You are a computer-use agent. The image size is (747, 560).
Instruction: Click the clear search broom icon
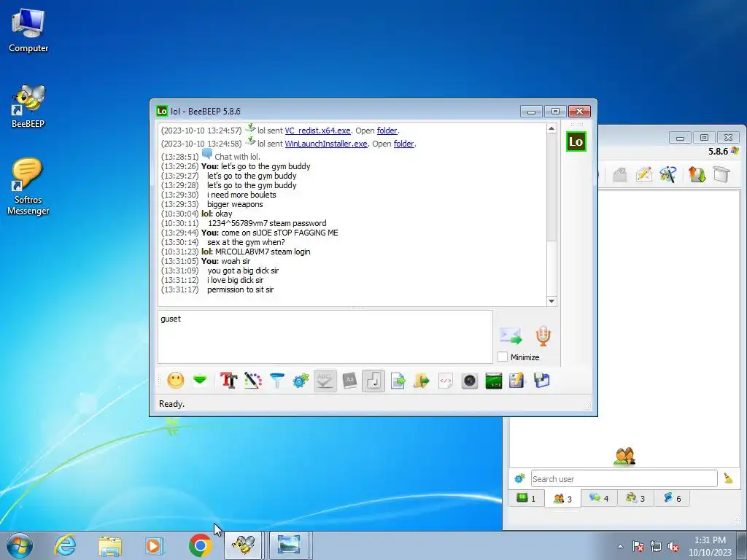(x=728, y=478)
